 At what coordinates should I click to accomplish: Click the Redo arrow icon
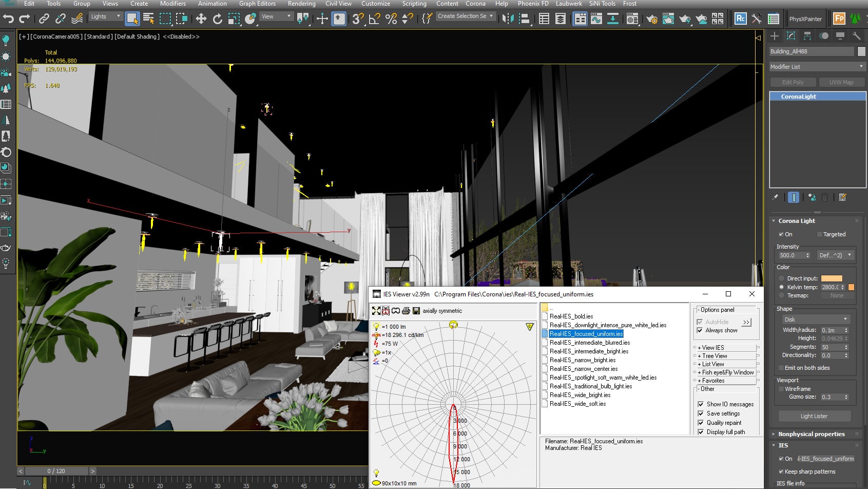pyautogui.click(x=24, y=19)
